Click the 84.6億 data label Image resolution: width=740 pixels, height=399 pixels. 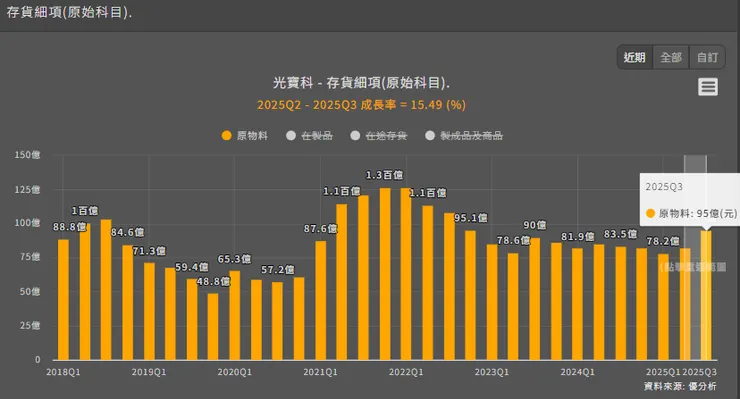127,232
